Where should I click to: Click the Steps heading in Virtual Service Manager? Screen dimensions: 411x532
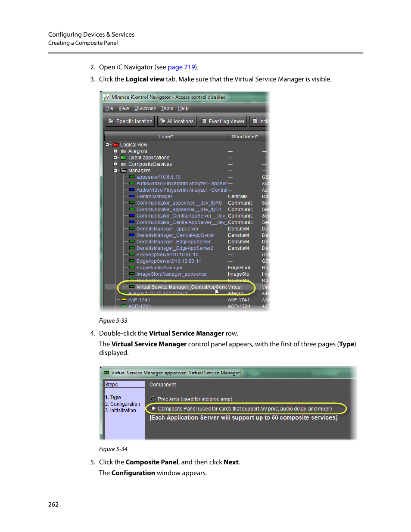click(x=111, y=385)
